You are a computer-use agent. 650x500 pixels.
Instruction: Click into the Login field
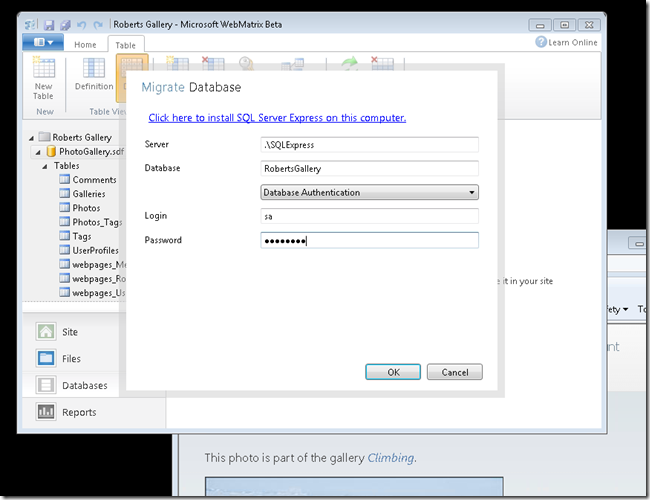click(369, 216)
